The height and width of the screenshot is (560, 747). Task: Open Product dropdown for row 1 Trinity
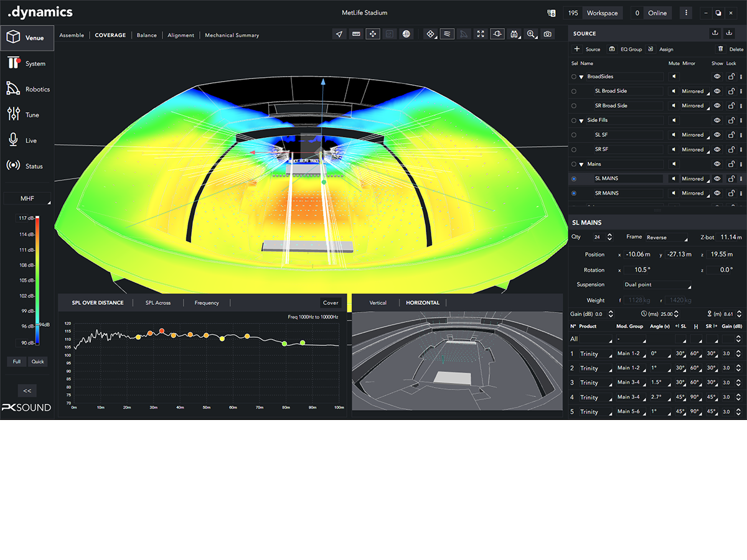click(x=596, y=353)
